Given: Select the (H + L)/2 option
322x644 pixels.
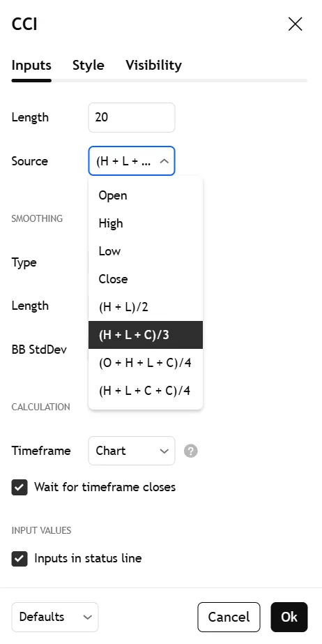Looking at the screenshot, I should (x=146, y=307).
